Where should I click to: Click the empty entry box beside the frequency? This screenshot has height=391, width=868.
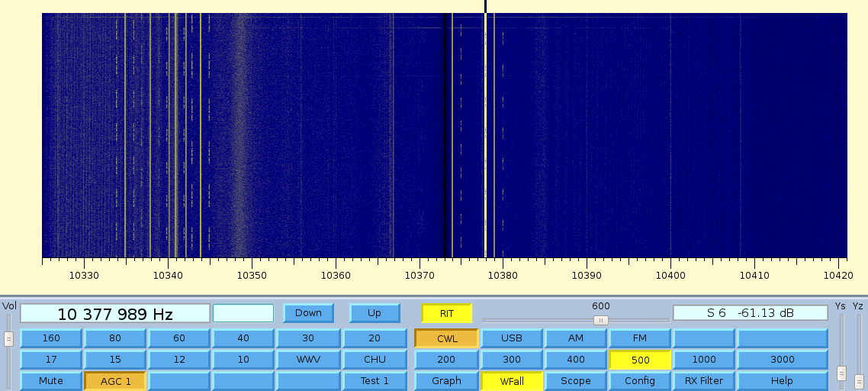coord(243,313)
